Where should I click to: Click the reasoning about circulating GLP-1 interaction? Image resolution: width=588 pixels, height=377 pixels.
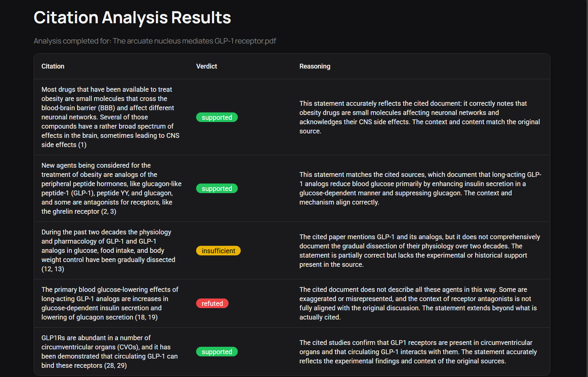tap(418, 352)
